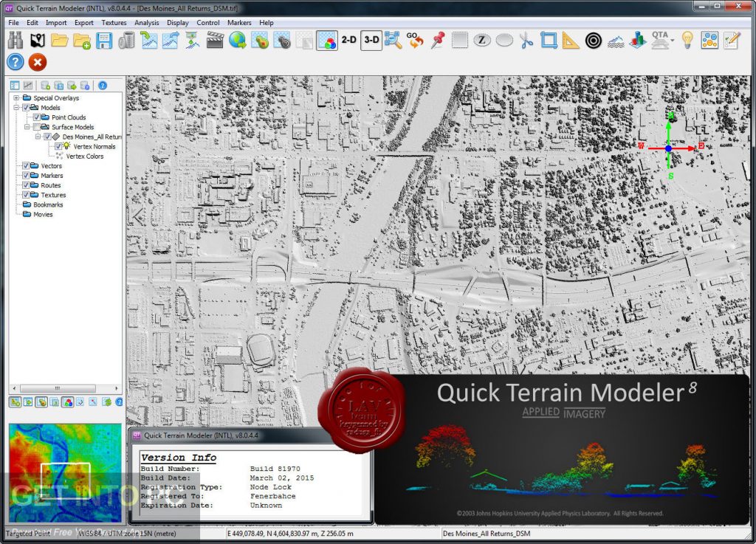Open the QTA dropdown arrow
The height and width of the screenshot is (544, 756).
coord(672,41)
